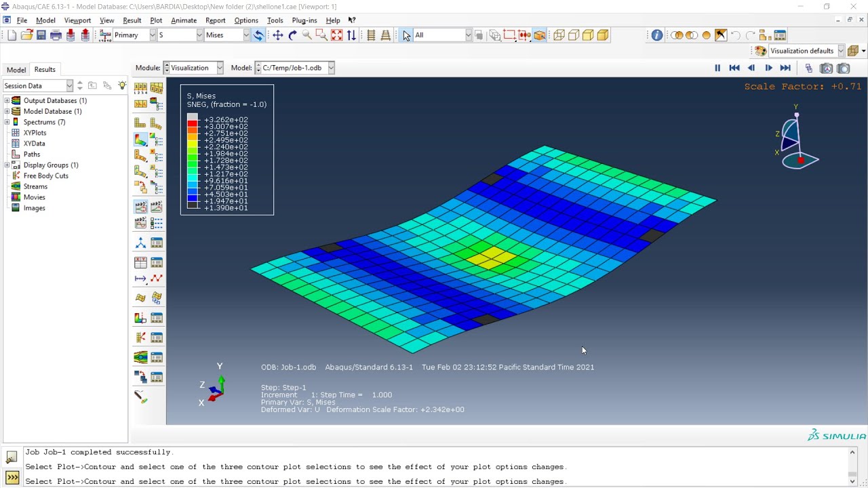Click the Cycle Views arrows icon

click(351, 35)
